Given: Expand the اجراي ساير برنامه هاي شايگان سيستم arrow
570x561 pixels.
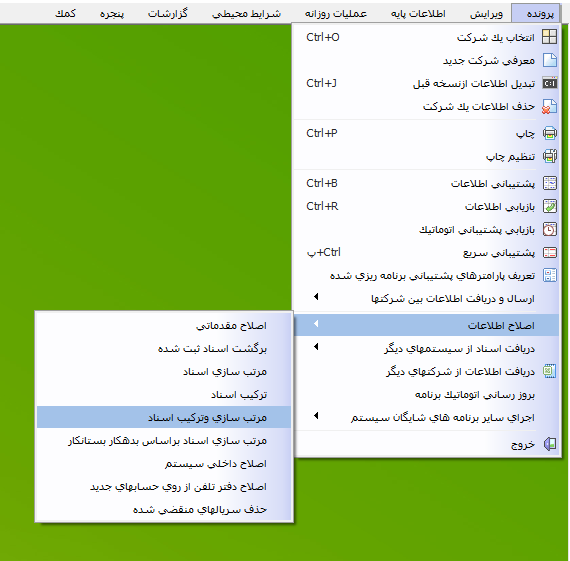Looking at the screenshot, I should click(x=316, y=415).
